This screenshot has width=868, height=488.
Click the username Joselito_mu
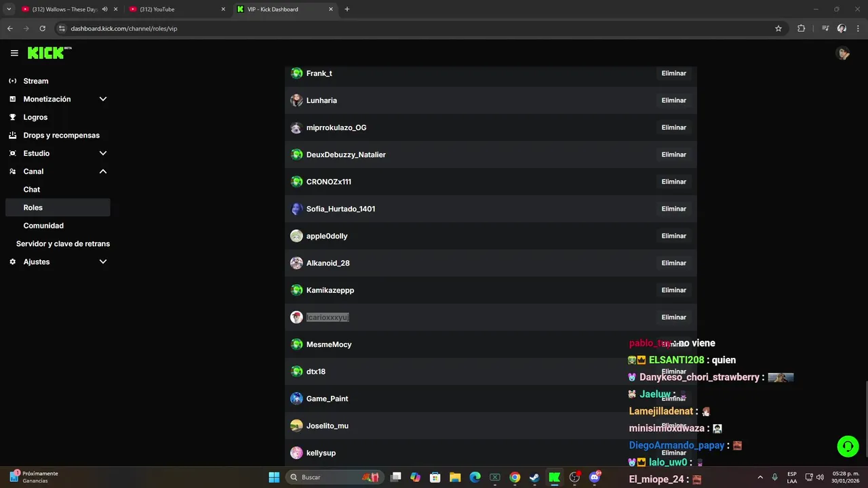pyautogui.click(x=327, y=426)
